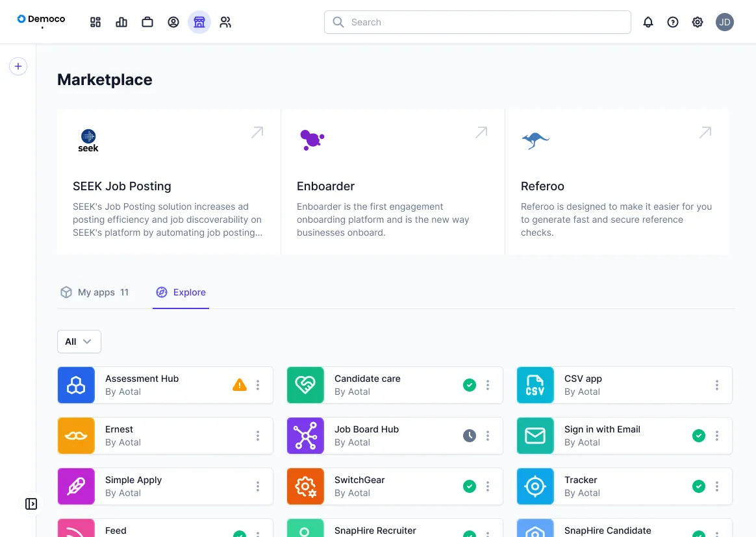The image size is (756, 537).
Task: Open the Referoo featured card arrow
Action: tap(705, 132)
